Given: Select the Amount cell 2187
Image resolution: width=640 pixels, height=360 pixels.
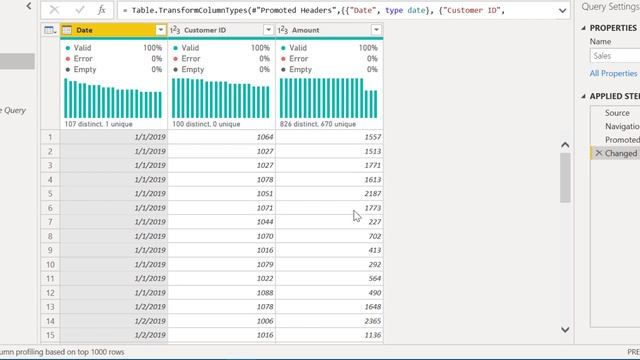Looking at the screenshot, I should pyautogui.click(x=329, y=193).
